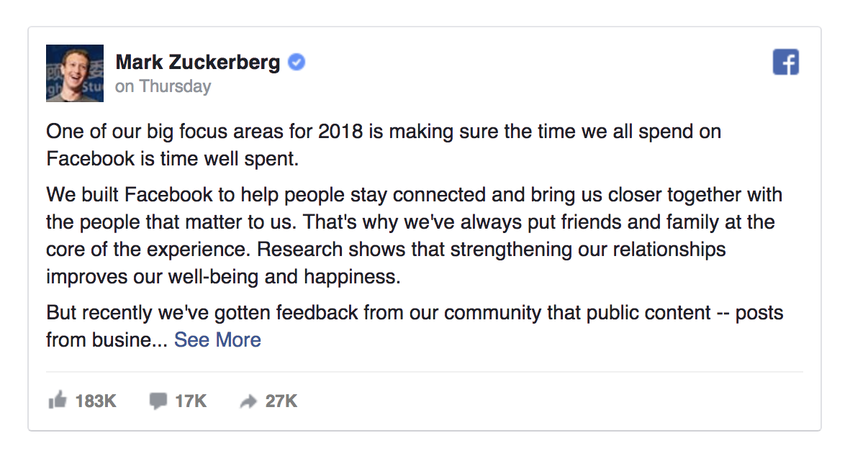Screen dimensions: 868x456
Task: Click the thumbs-up like icon
Action: coord(57,401)
